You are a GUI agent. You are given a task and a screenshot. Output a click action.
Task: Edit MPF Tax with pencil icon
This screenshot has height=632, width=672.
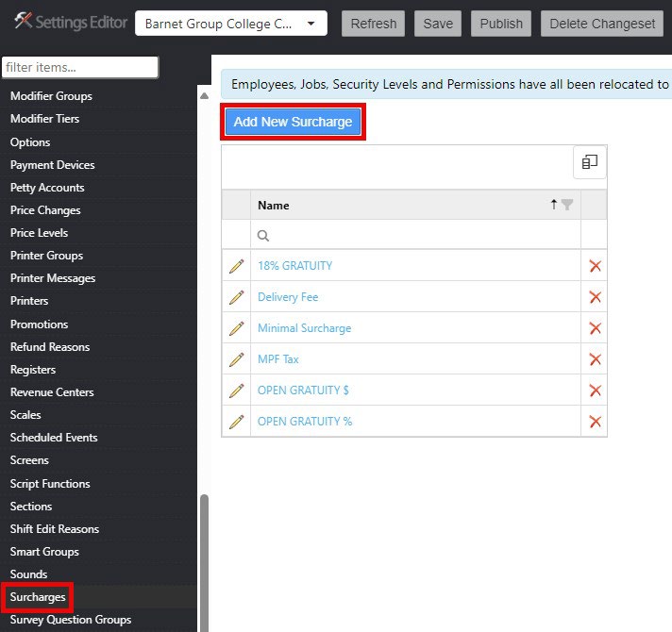[236, 359]
